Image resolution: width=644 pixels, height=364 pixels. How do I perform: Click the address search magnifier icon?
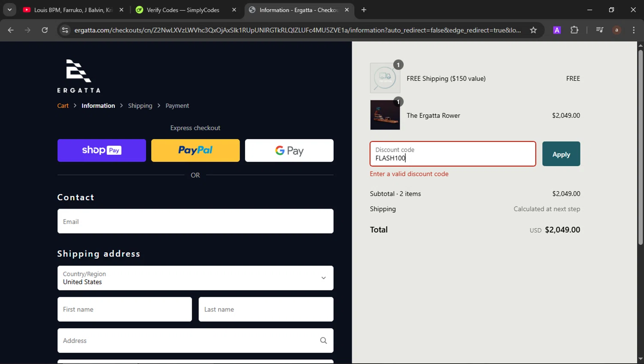click(x=323, y=341)
